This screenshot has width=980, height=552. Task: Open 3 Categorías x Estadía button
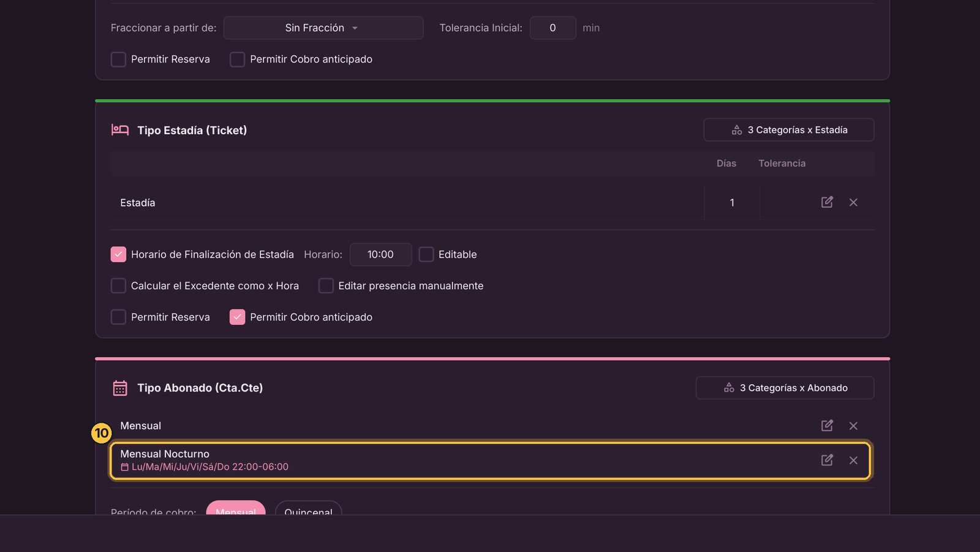point(789,130)
